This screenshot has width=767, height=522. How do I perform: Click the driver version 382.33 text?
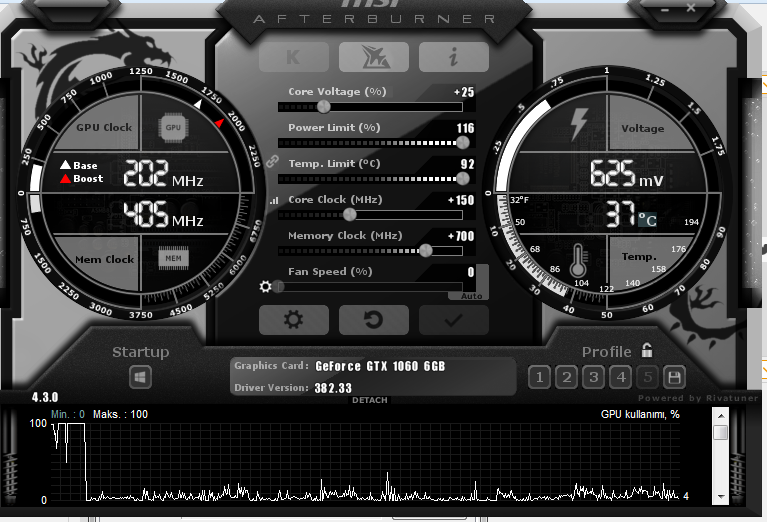[x=333, y=388]
